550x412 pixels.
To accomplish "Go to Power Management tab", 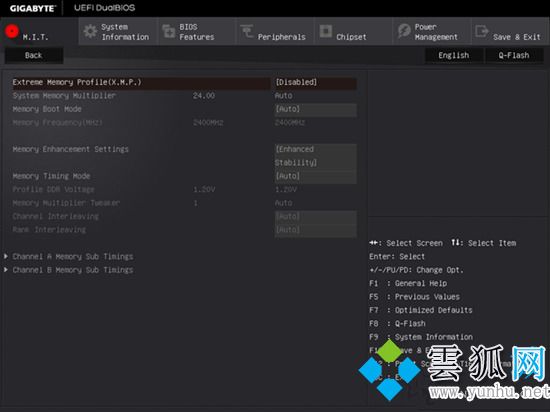I will [x=432, y=32].
